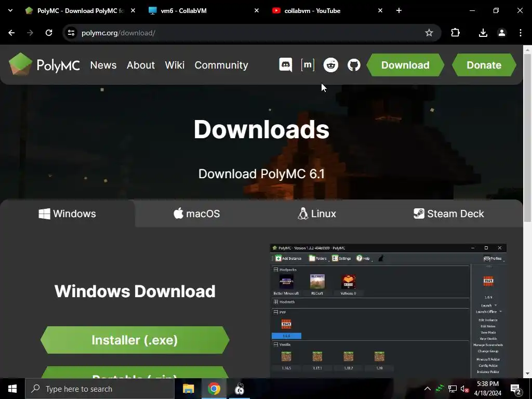Click the green Download header button

coord(405,65)
